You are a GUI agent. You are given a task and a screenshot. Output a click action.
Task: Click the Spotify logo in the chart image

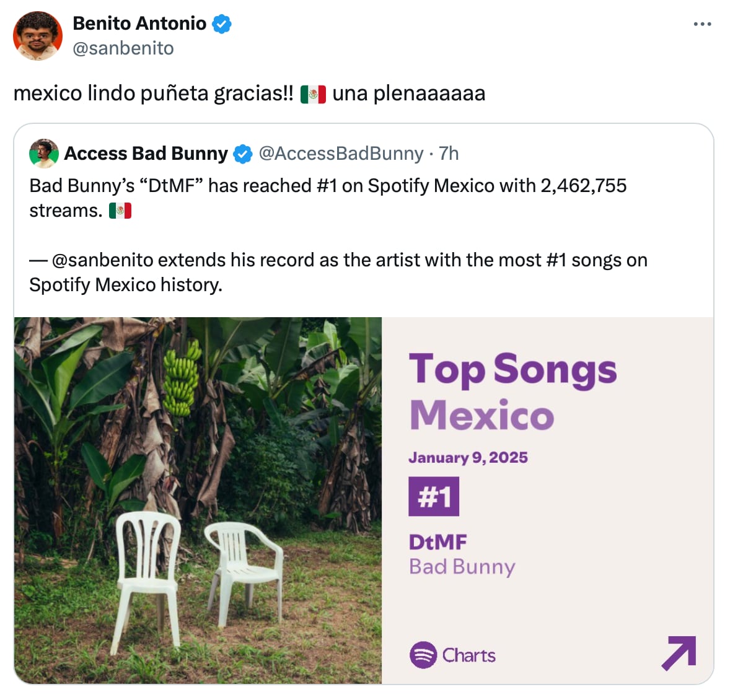point(424,655)
